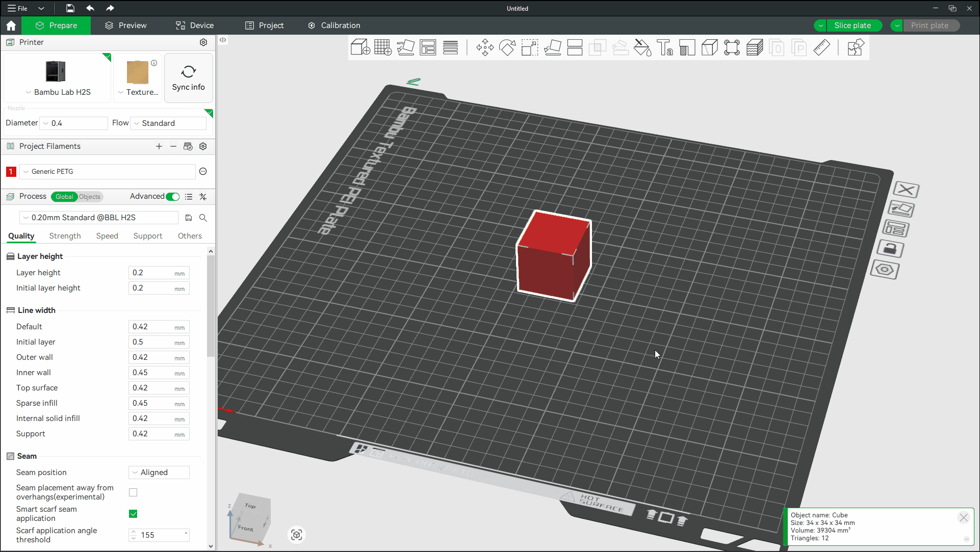Viewport: 980px width, 552px height.
Task: Open the Text shape tool
Action: pos(664,47)
